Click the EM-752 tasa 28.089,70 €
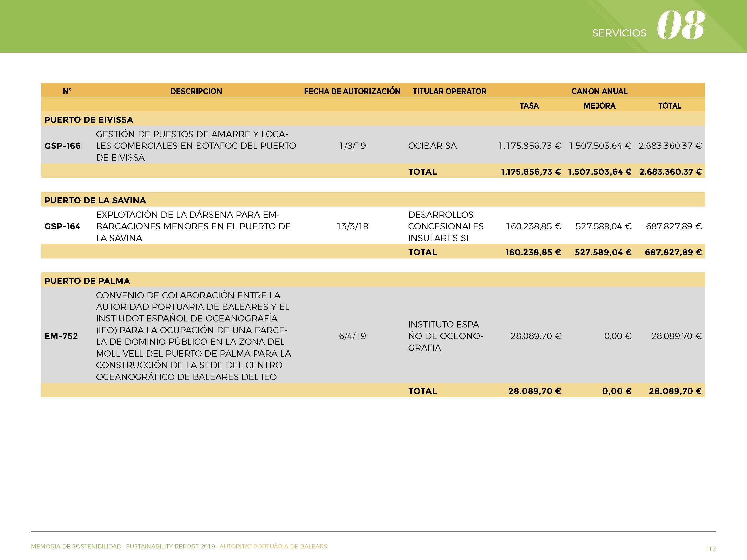The image size is (747, 560). pyautogui.click(x=536, y=336)
